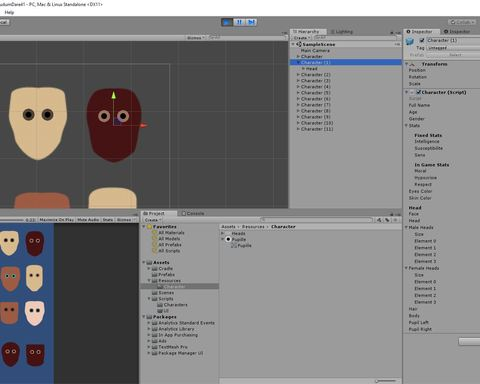Collapse the Transform component foldout

[x=406, y=64]
